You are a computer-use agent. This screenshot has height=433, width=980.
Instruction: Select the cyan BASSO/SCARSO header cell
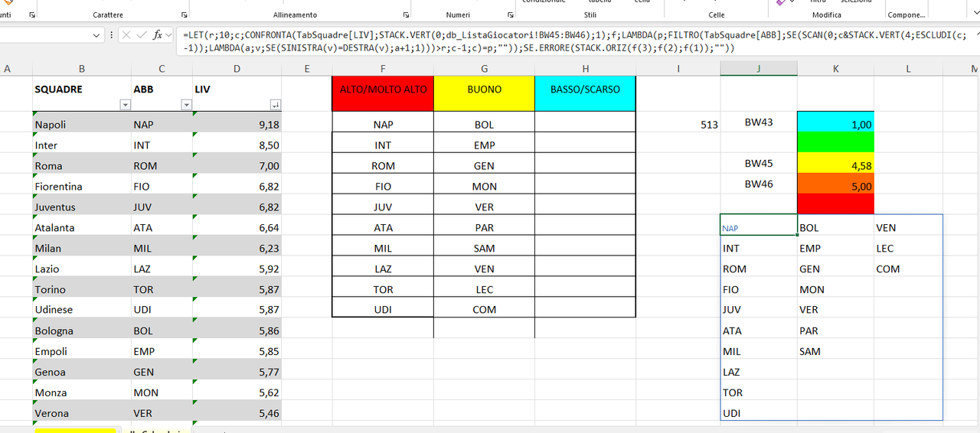tap(585, 93)
